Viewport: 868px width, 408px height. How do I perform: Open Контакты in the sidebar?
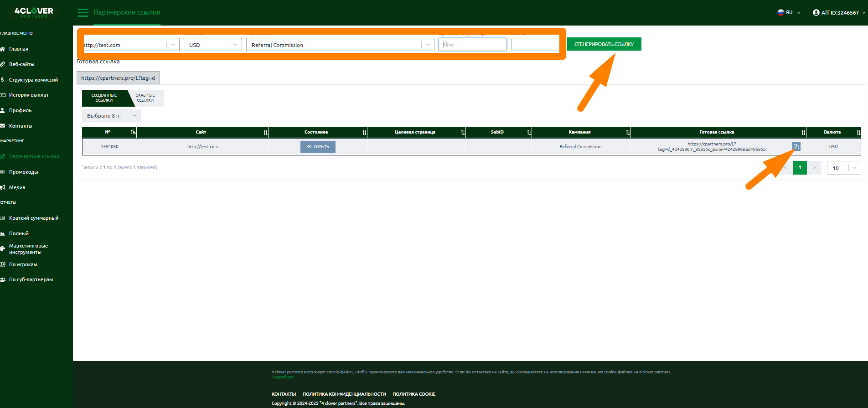tap(21, 126)
